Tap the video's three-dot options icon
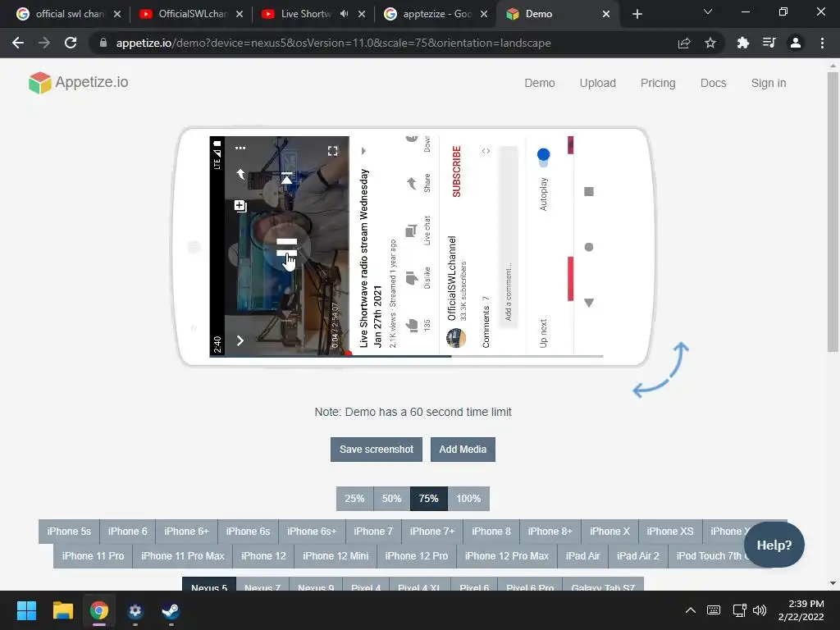The image size is (840, 630). 240,148
